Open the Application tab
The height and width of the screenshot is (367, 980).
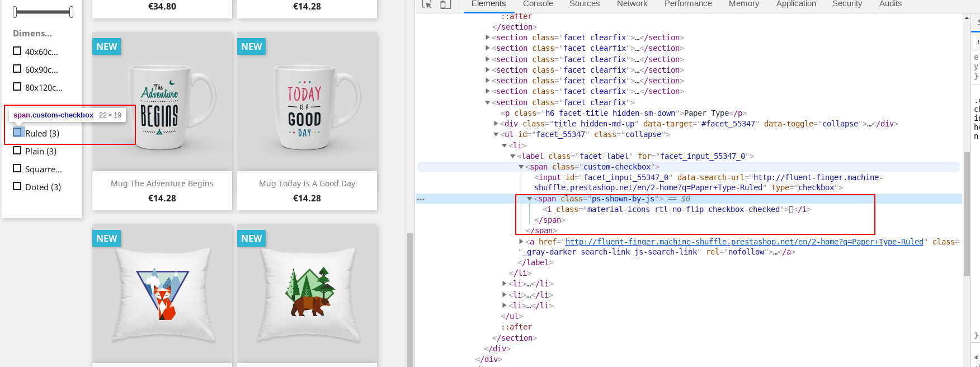(x=796, y=4)
